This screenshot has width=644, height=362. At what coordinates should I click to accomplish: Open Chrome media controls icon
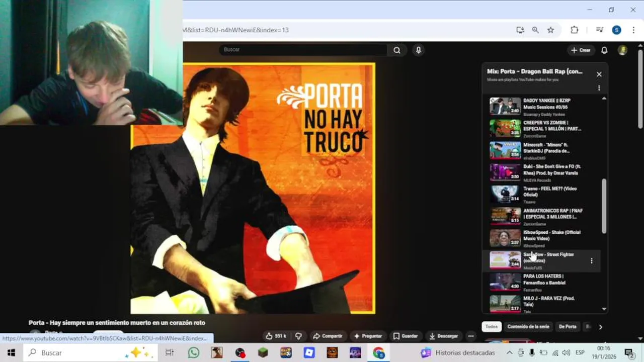pos(599,30)
